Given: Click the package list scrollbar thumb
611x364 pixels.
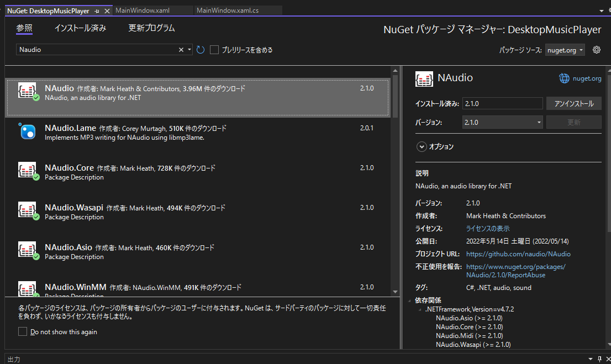Looking at the screenshot, I should (x=395, y=96).
